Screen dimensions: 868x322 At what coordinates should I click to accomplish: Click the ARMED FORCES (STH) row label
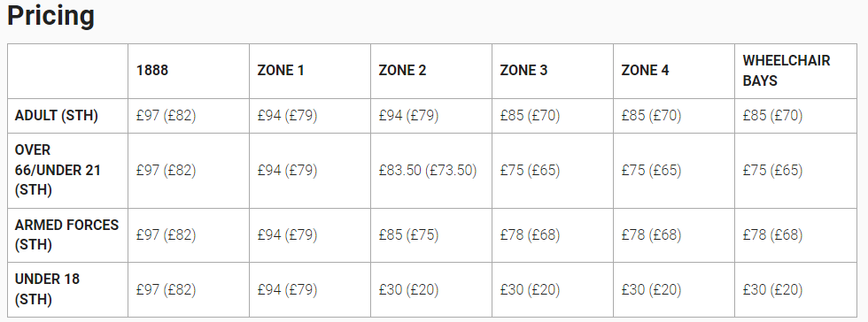[x=67, y=234]
